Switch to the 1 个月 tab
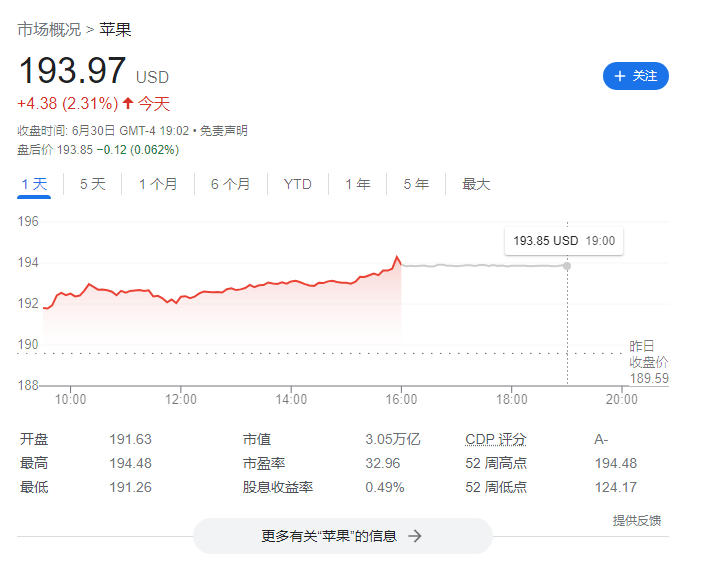Viewport: 707px width, 570px height. point(158,184)
